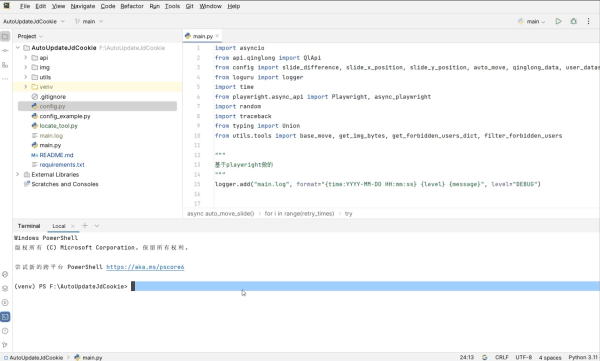The image size is (600, 361).
Task: Open the Navigate menu
Action: (x=83, y=6)
